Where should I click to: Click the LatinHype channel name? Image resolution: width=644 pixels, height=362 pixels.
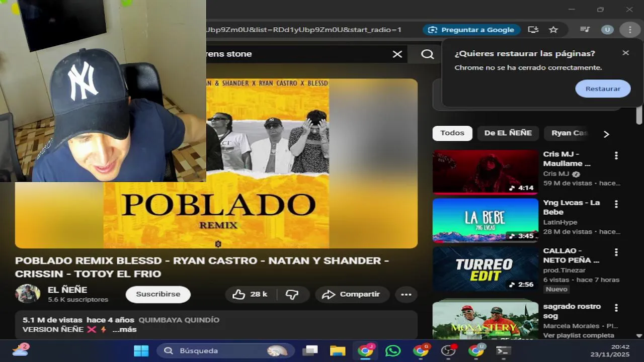(560, 222)
